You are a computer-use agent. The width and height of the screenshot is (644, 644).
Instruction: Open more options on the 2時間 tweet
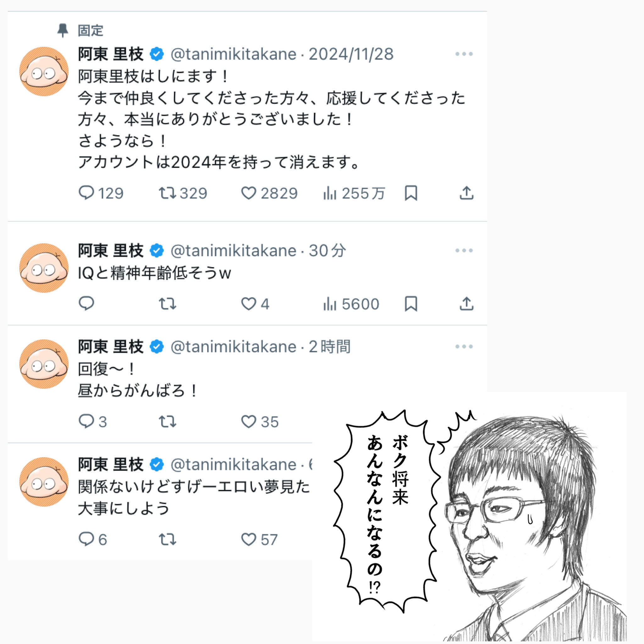464,346
